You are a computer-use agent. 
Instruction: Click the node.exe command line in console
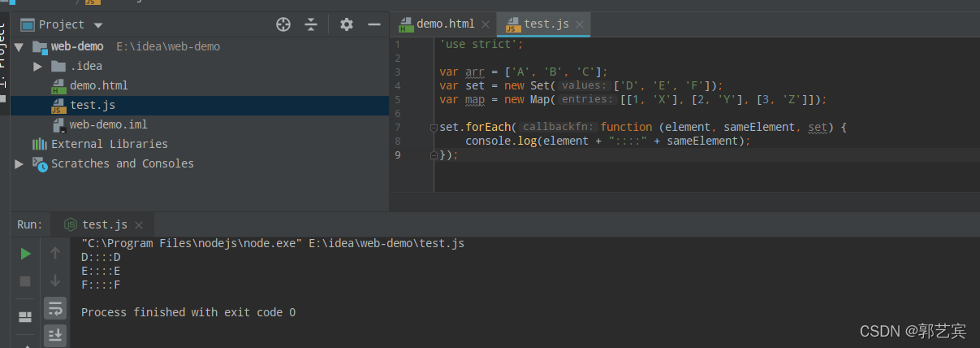pos(273,244)
